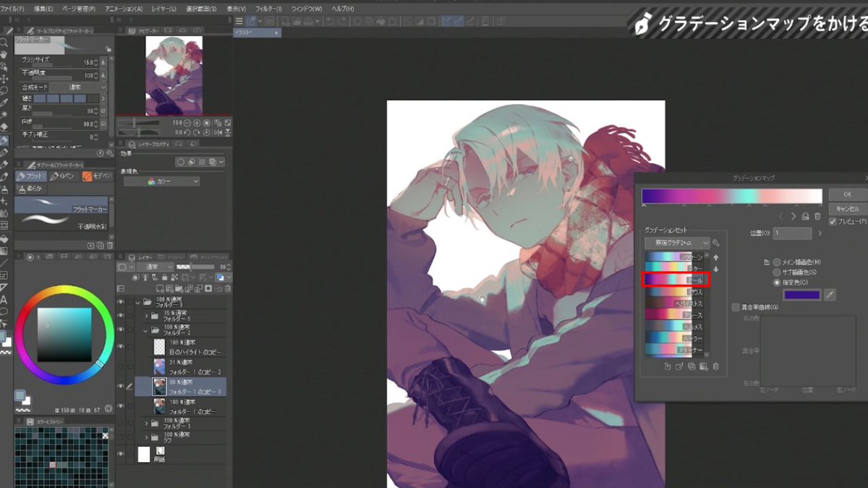Click the eyedropper icon beside the specified color swatch

(830, 295)
